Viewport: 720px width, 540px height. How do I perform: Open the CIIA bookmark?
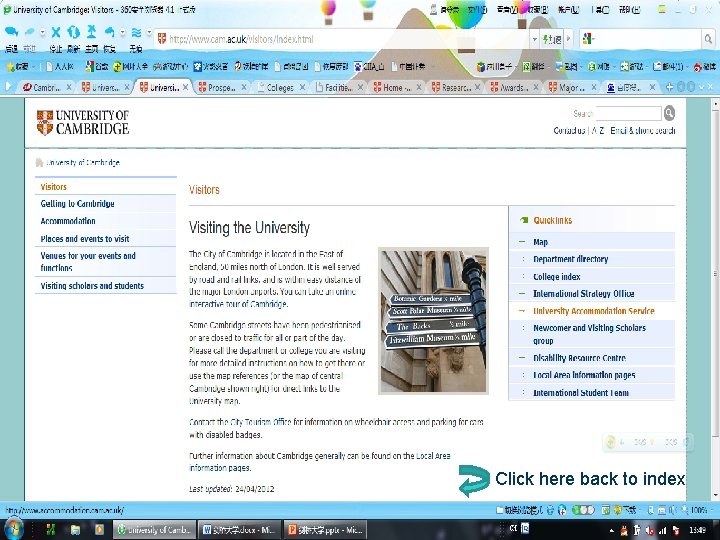pos(370,67)
